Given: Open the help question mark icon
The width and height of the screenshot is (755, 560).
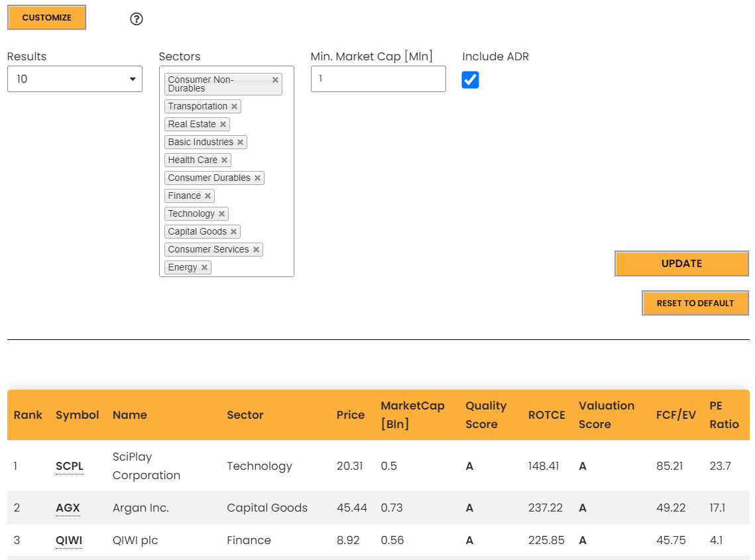Looking at the screenshot, I should click(x=137, y=19).
